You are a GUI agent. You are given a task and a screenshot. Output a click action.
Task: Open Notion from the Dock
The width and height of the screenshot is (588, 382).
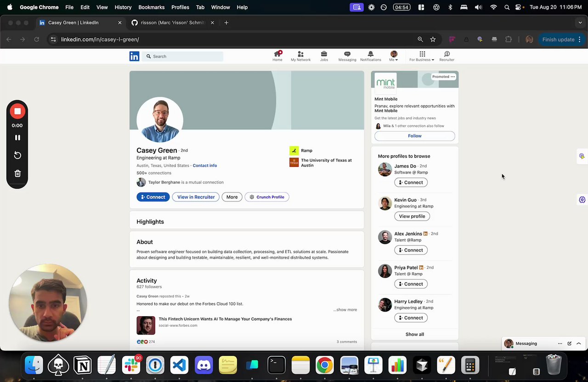pos(83,365)
